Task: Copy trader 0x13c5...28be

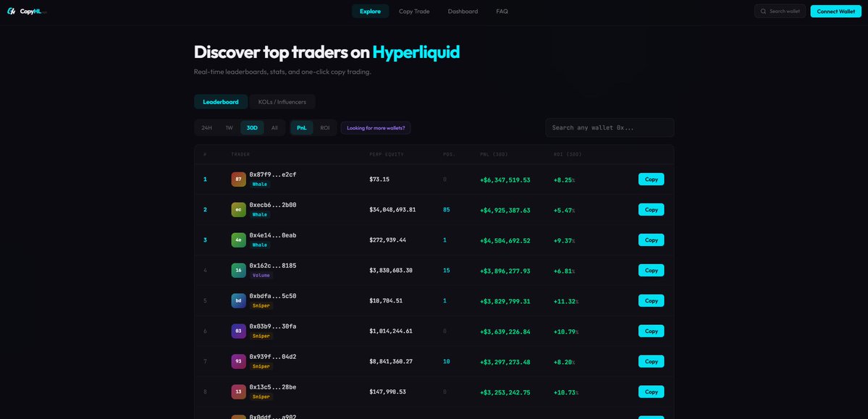Action: (x=651, y=392)
